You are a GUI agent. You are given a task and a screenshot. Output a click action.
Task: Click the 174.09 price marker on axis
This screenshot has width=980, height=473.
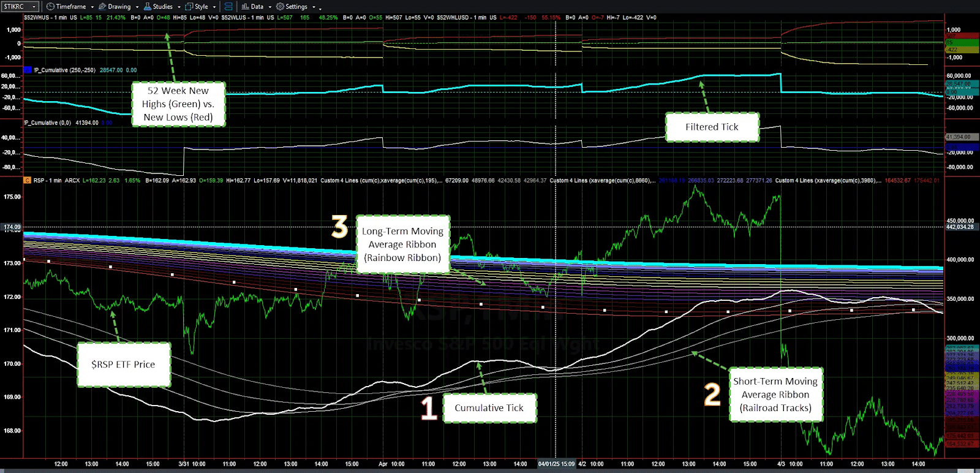[12, 227]
